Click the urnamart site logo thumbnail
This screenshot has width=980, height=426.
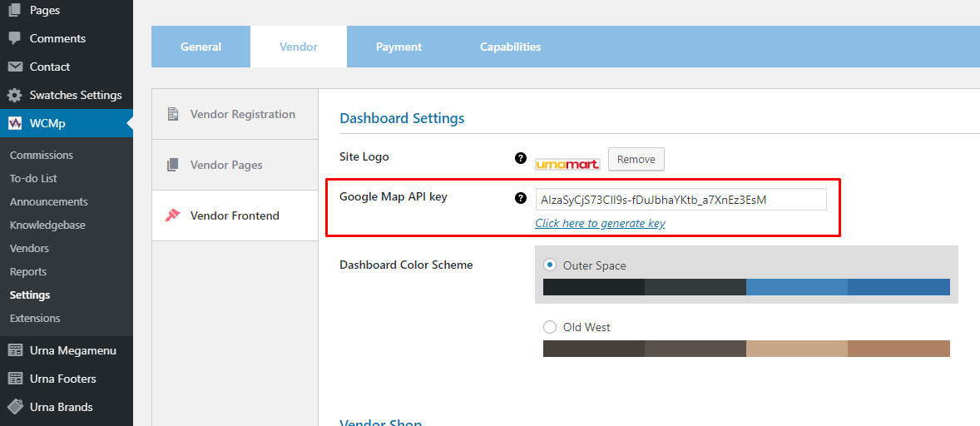567,164
